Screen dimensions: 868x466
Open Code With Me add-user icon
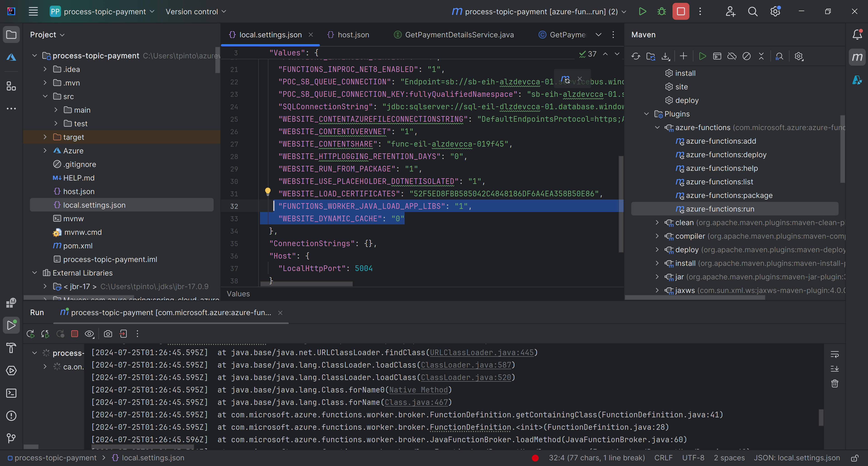(730, 12)
